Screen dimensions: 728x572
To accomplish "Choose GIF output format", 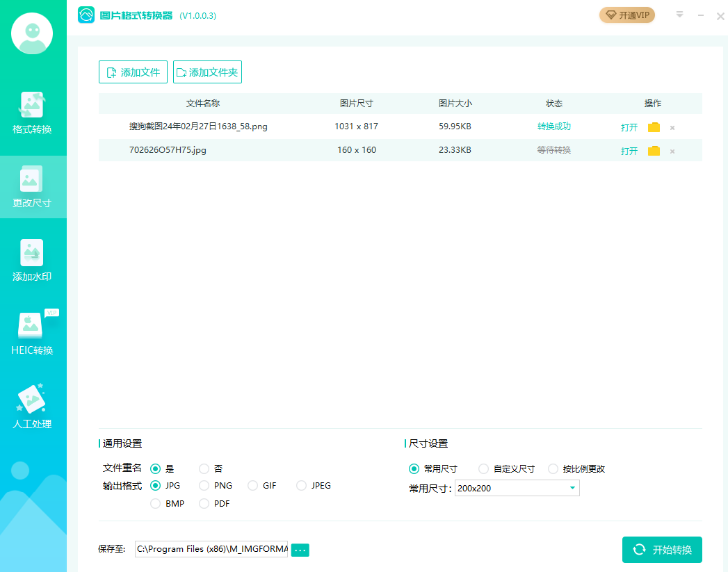I will point(252,486).
